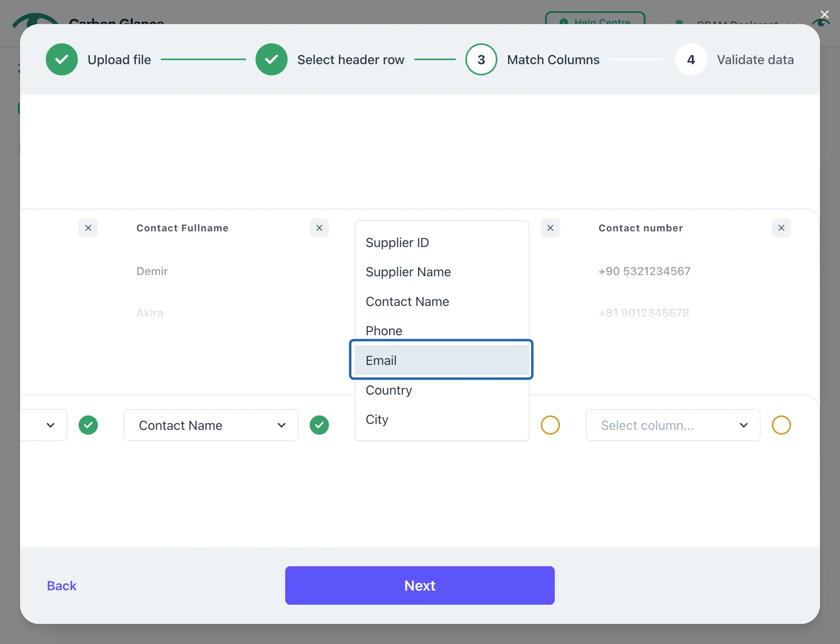Image resolution: width=840 pixels, height=644 pixels.
Task: Choose Supplier ID from the list
Action: pyautogui.click(x=442, y=243)
